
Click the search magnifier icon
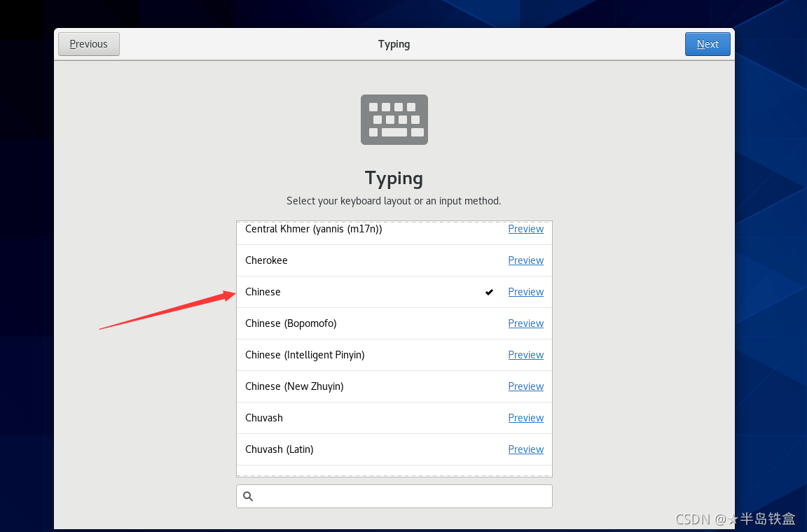(248, 496)
